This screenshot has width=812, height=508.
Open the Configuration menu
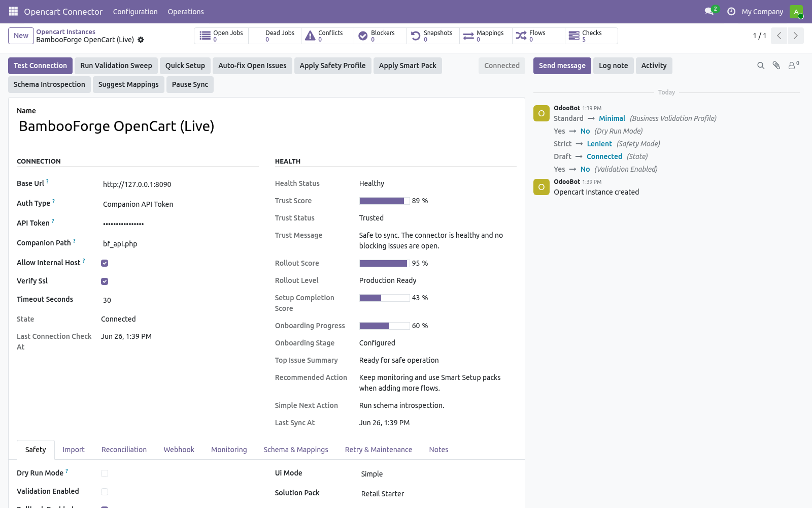(135, 12)
